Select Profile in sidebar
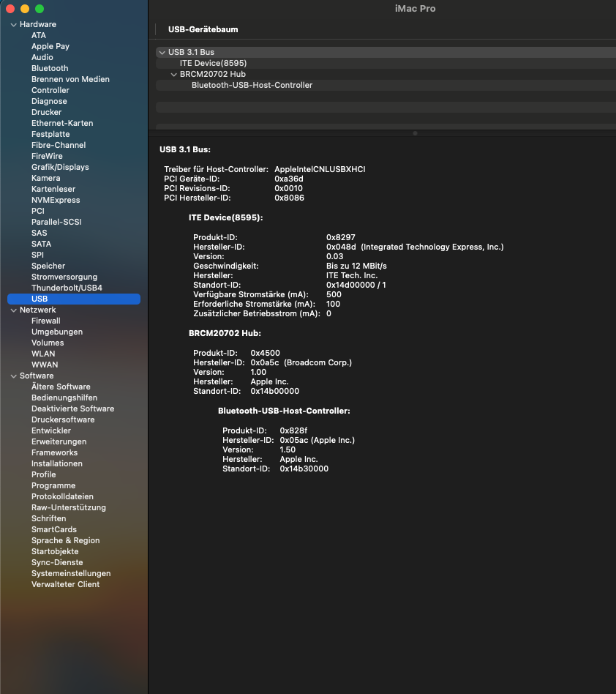The image size is (616, 694). click(x=44, y=474)
